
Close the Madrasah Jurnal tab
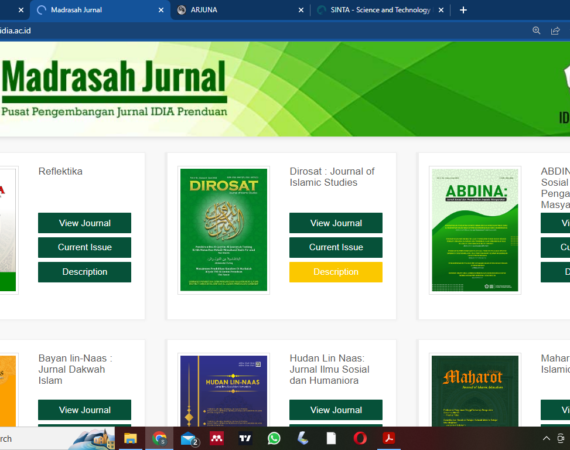(x=161, y=10)
